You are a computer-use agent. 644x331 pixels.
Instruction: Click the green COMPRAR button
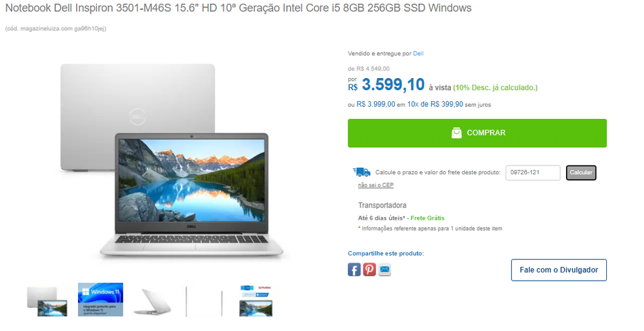tap(477, 133)
